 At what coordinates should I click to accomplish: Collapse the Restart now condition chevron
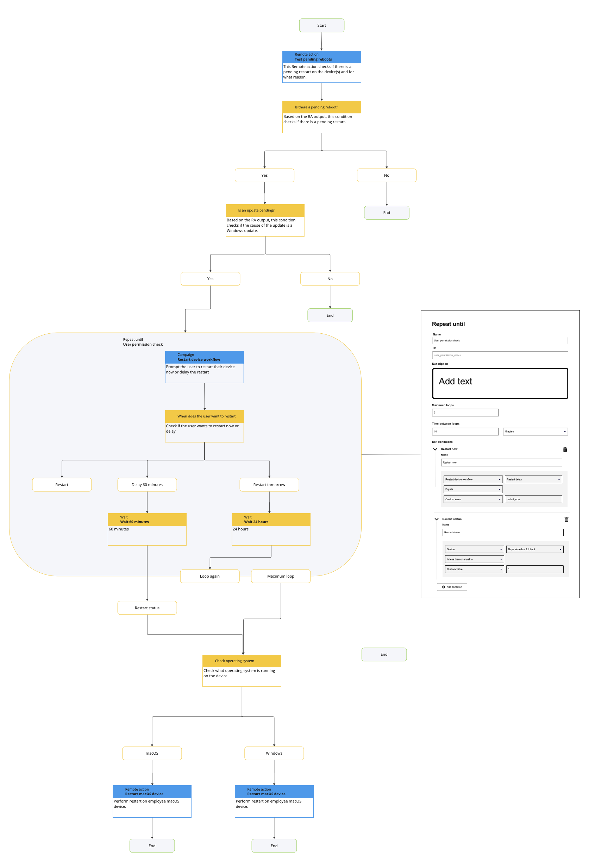tap(435, 449)
